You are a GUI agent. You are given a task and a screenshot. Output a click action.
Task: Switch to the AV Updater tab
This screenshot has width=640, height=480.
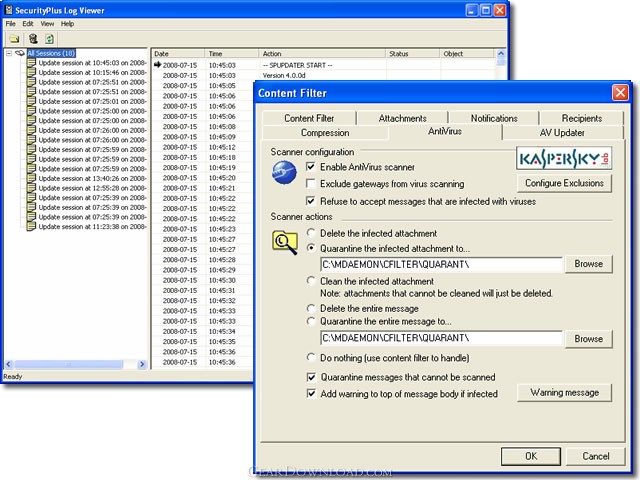click(562, 133)
